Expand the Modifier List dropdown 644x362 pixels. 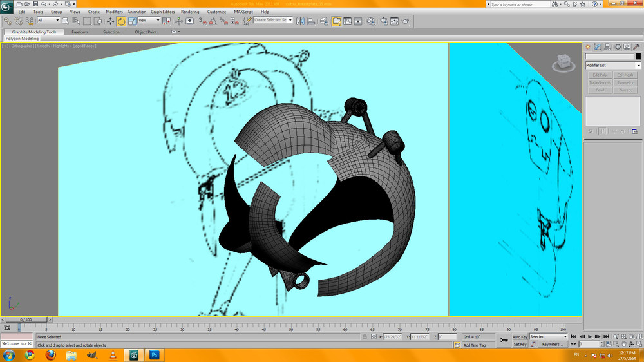click(612, 65)
